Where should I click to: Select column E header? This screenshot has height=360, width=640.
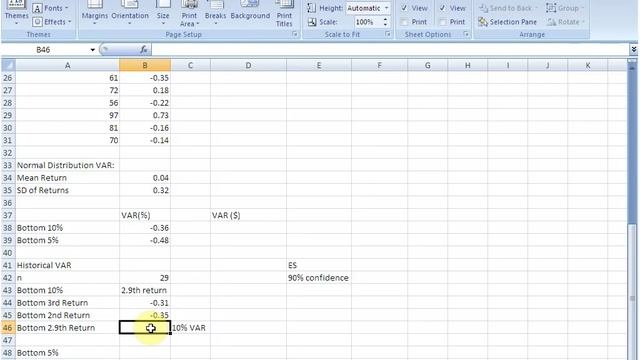[x=319, y=65]
